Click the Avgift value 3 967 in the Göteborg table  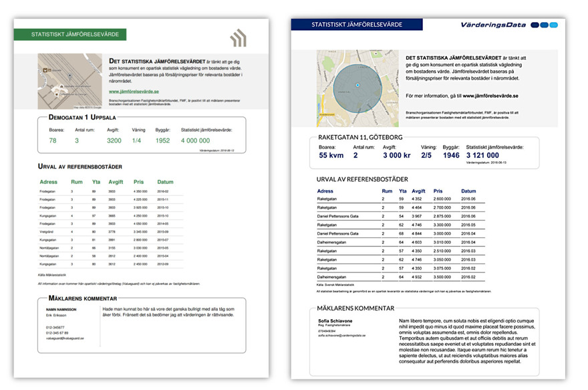[417, 216]
